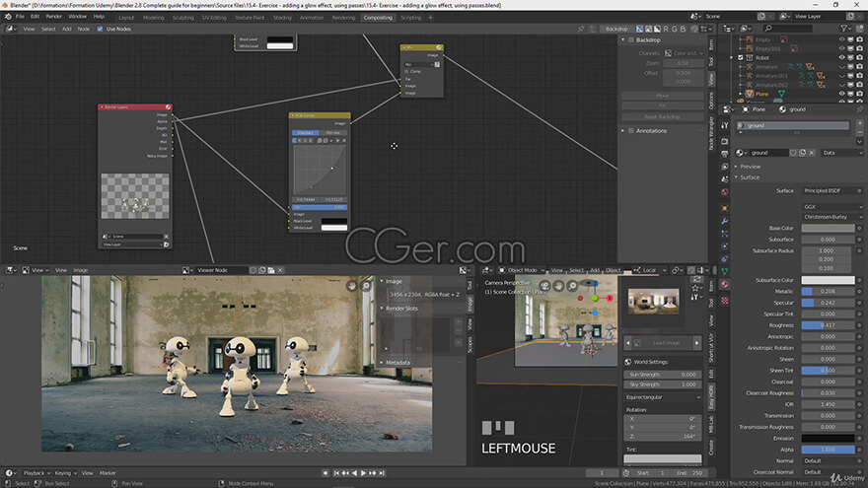
Task: Expand the Plane item in outliner
Action: pos(741,94)
